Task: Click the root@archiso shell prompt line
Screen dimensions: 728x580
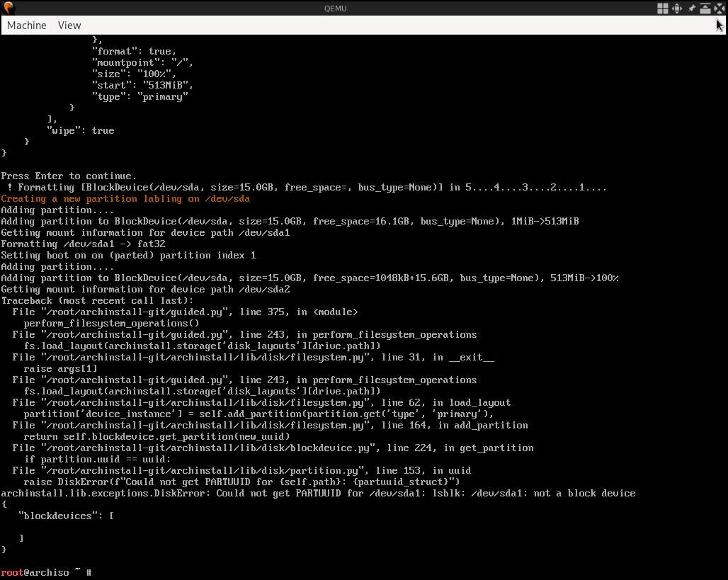Action: pyautogui.click(x=46, y=572)
